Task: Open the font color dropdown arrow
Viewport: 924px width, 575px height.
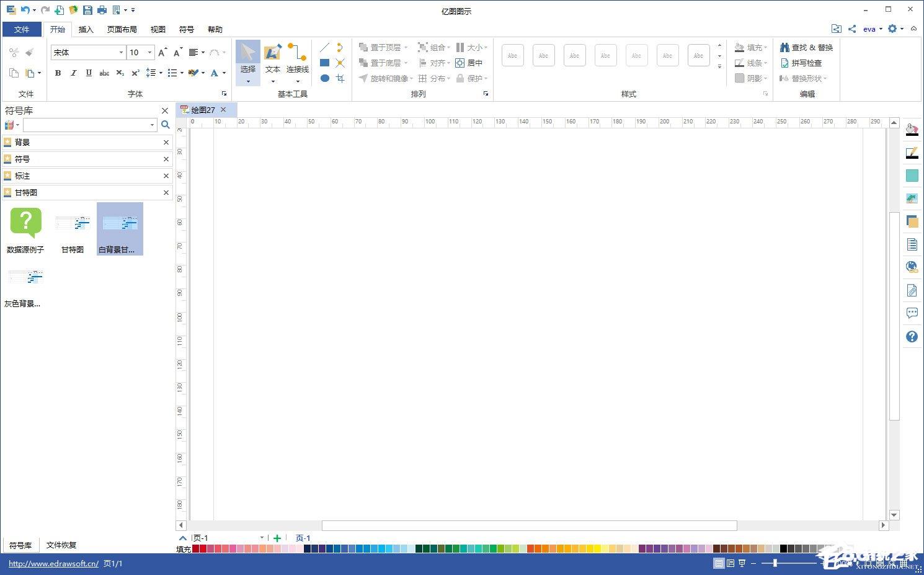Action: (x=224, y=73)
